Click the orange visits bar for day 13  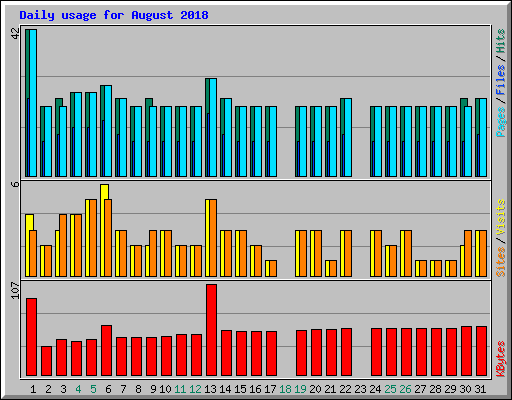point(213,238)
